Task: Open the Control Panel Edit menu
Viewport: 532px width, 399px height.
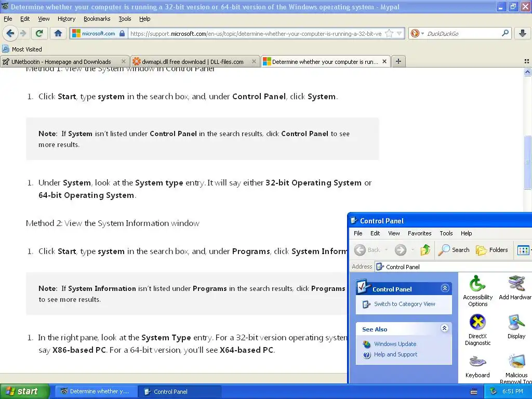Action: [x=375, y=233]
